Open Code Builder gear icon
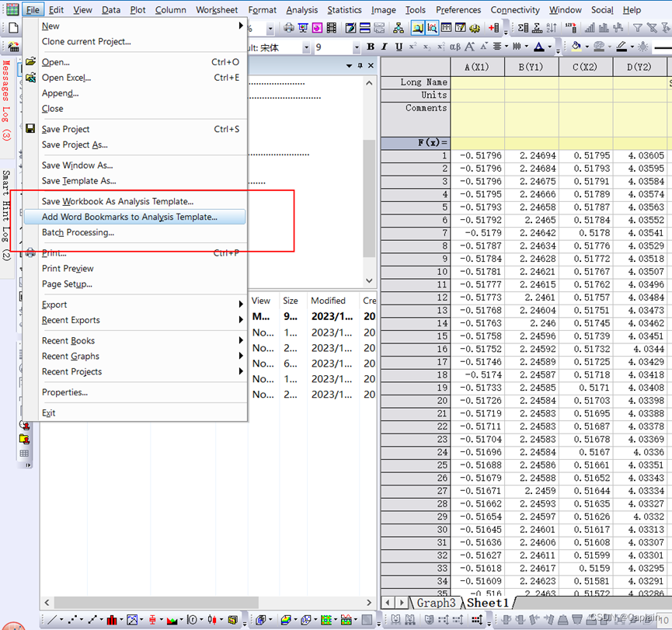This screenshot has height=630, width=672. click(x=475, y=28)
